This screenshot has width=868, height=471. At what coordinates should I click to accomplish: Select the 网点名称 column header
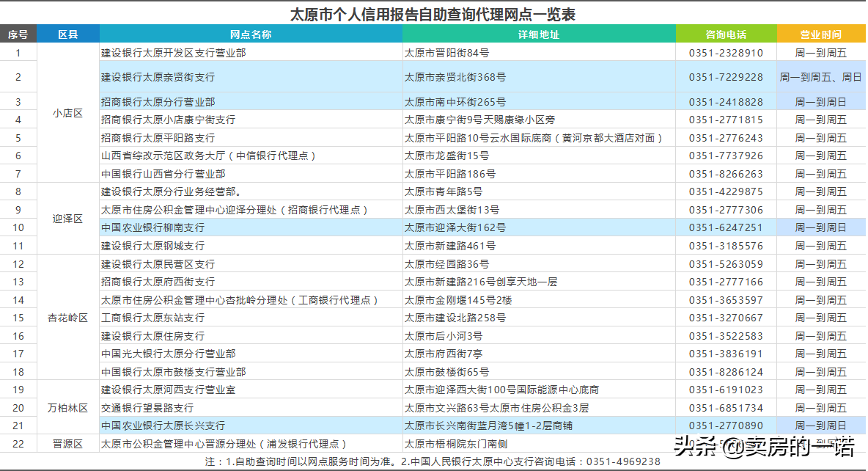253,33
